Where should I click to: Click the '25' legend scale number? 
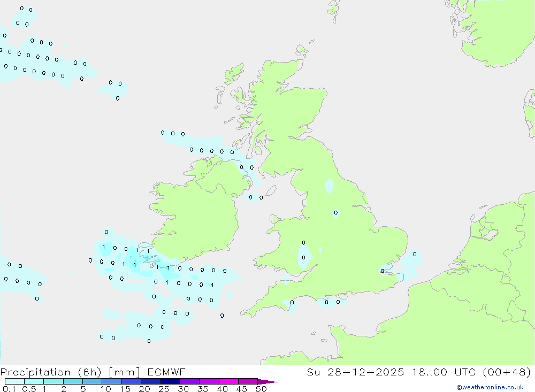[x=164, y=389]
